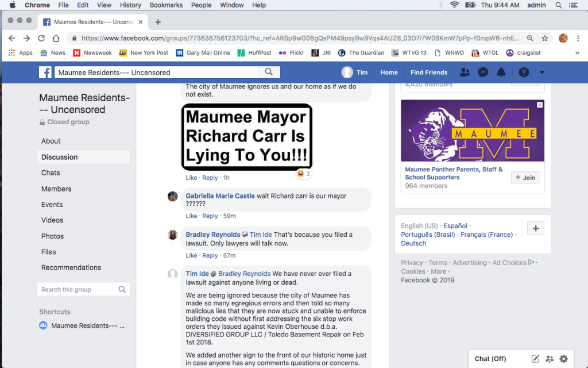Image resolution: width=588 pixels, height=368 pixels.
Task: Close the Maumee Panther ad thumbnail
Action: (539, 105)
